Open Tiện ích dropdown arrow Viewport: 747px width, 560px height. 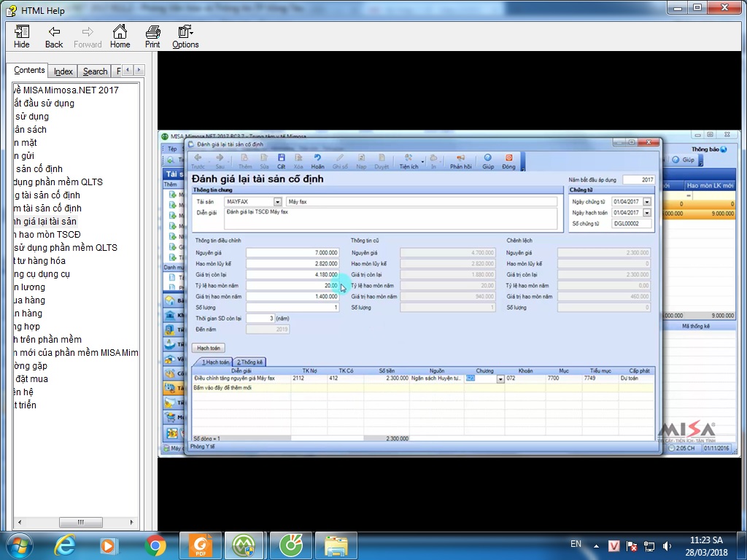[x=422, y=161]
